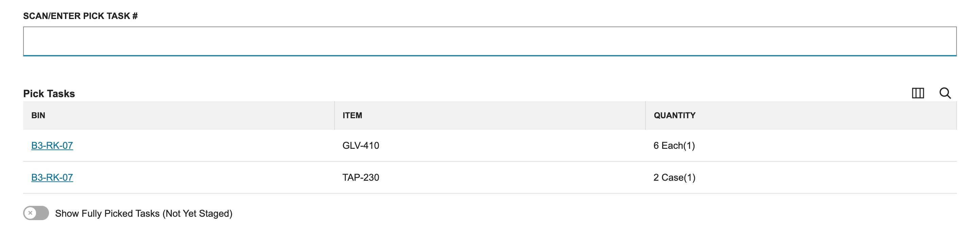Toggle Show Fully Picked Tasks switch

click(36, 213)
